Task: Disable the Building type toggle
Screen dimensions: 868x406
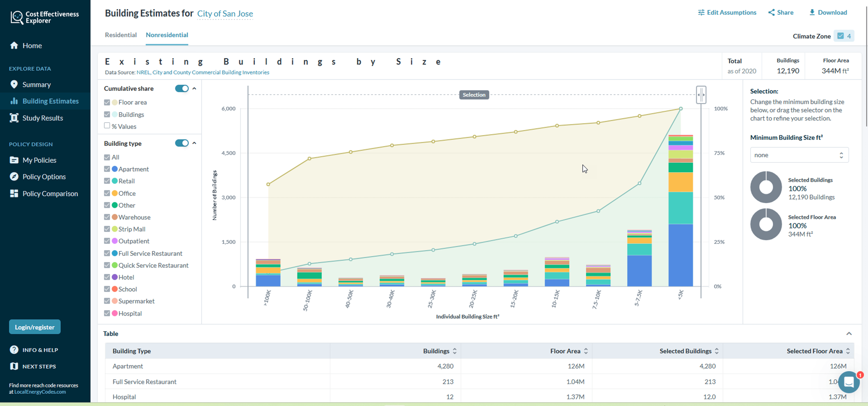Action: point(182,143)
